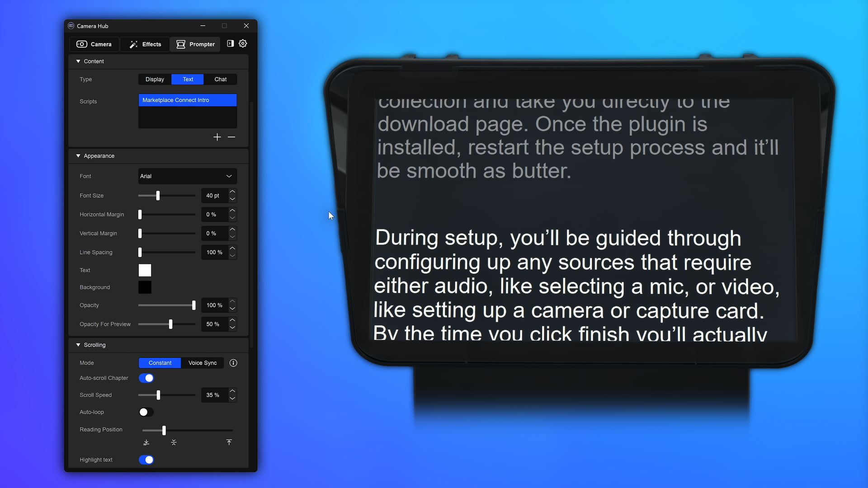Open scrolling mode info icon
This screenshot has height=488, width=868.
pyautogui.click(x=233, y=363)
